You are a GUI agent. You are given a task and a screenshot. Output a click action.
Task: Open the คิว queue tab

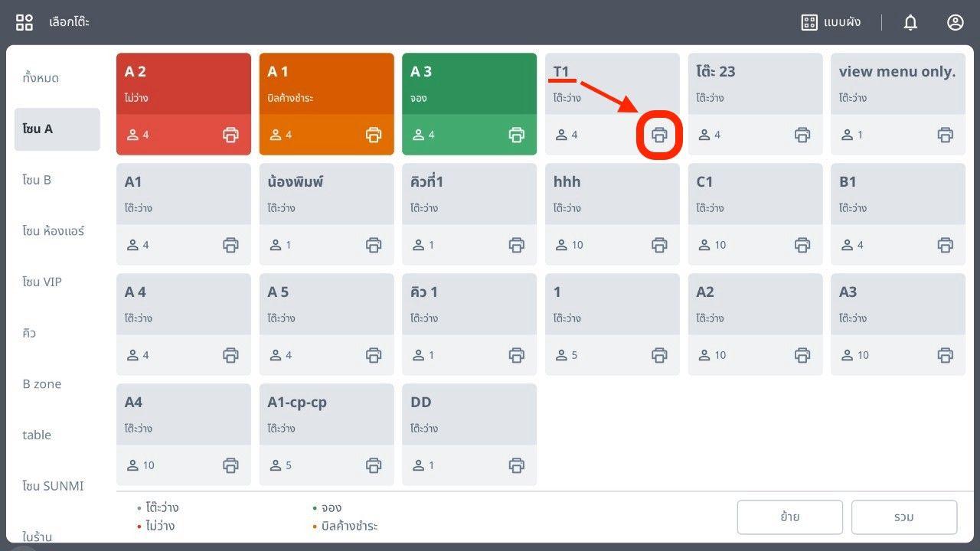point(30,334)
